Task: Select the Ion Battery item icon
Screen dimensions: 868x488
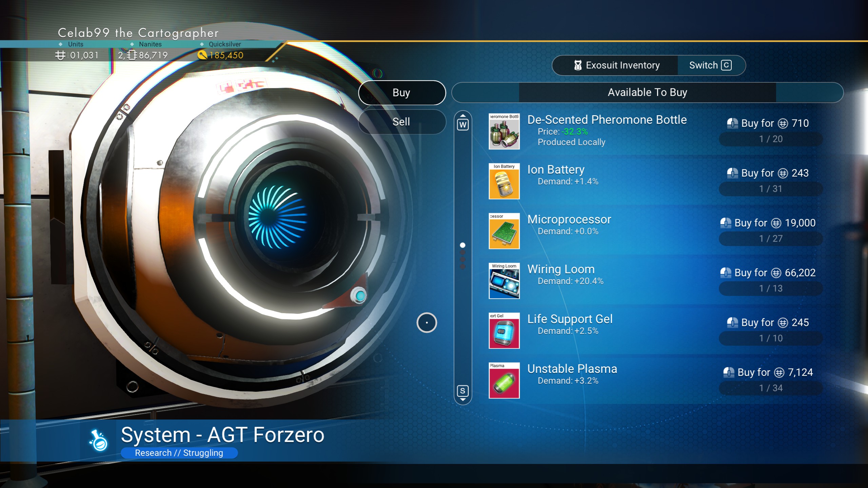Action: click(x=504, y=181)
